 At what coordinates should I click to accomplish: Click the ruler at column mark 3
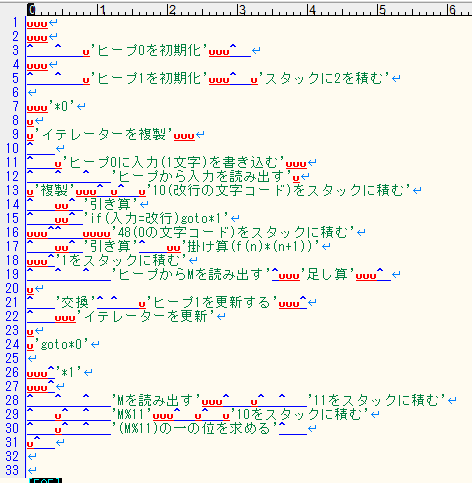point(242,10)
